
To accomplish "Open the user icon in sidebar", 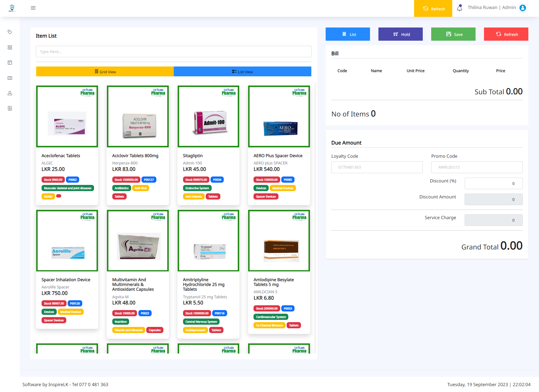I will tap(10, 93).
